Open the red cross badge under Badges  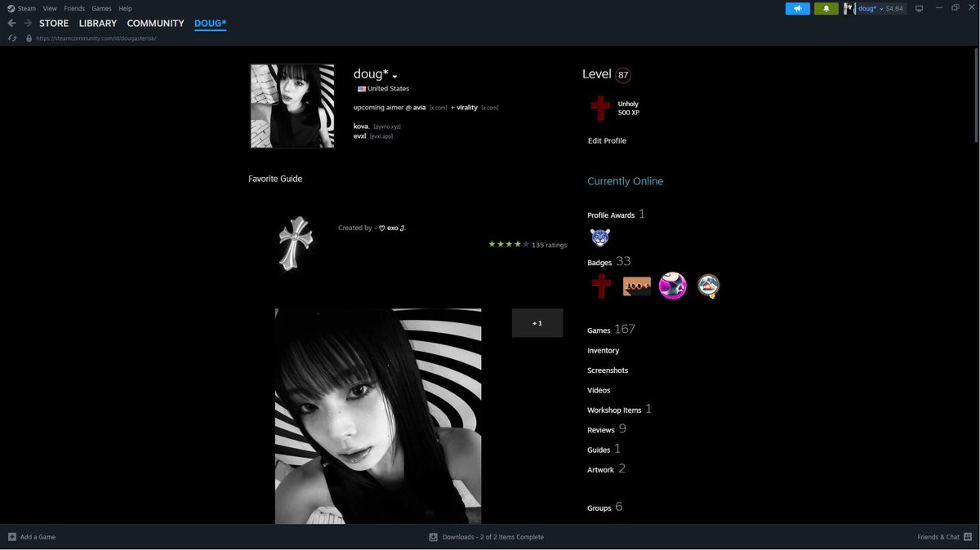click(x=601, y=286)
